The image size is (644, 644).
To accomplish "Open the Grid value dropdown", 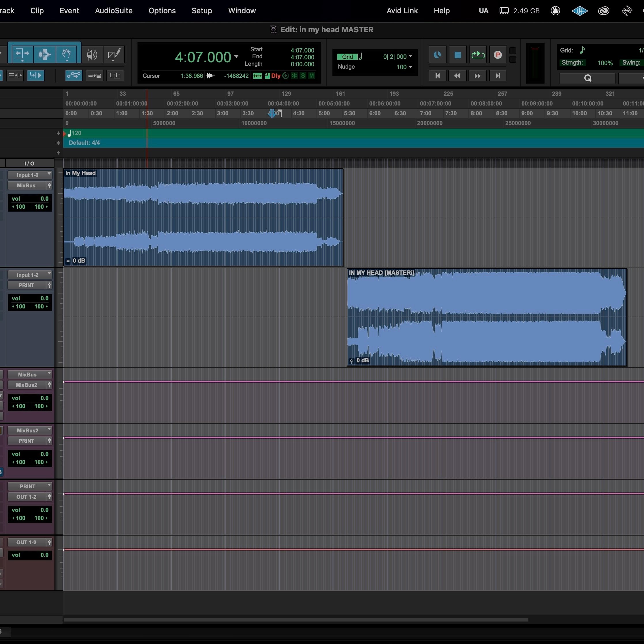I will click(410, 56).
